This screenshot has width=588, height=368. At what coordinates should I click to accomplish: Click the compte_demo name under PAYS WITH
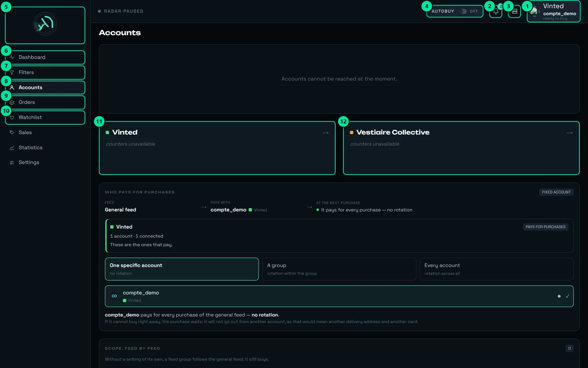(229, 210)
